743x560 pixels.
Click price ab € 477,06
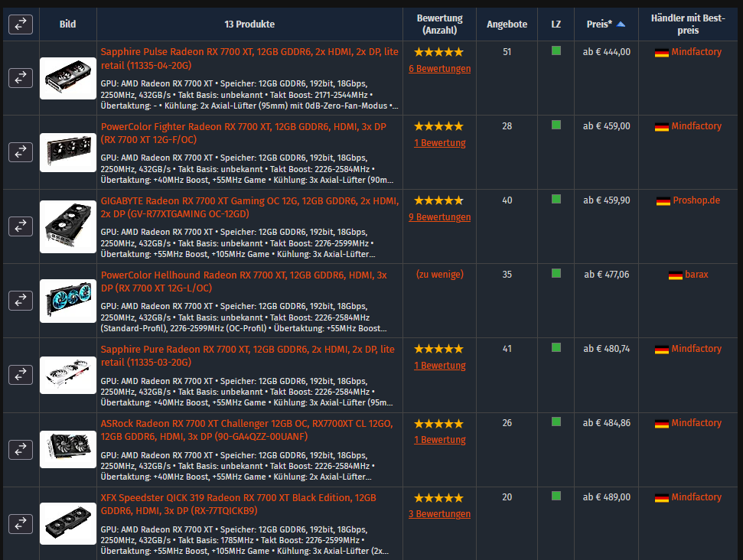(607, 275)
